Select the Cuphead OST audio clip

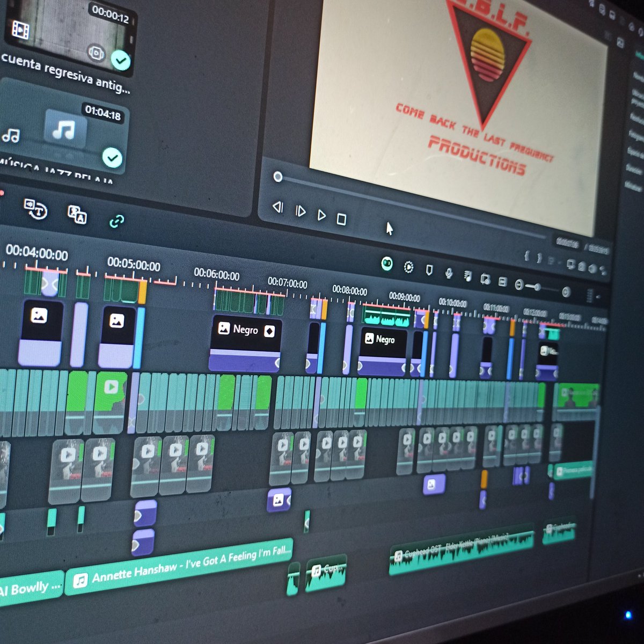pyautogui.click(x=462, y=548)
